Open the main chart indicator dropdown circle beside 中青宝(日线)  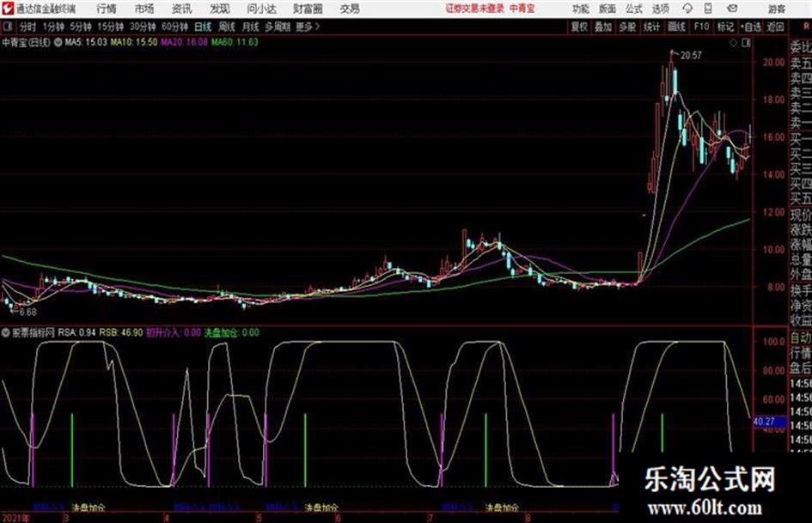pyautogui.click(x=58, y=42)
